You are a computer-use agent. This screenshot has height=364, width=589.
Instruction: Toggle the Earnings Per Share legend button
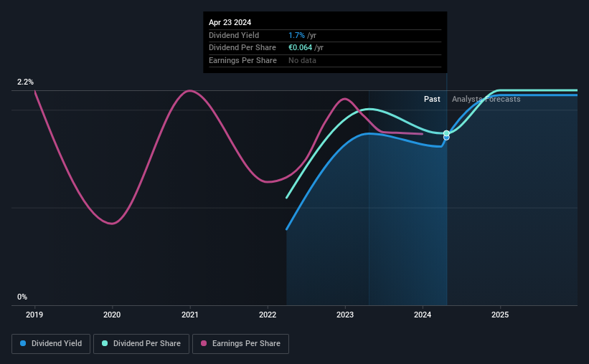click(240, 344)
